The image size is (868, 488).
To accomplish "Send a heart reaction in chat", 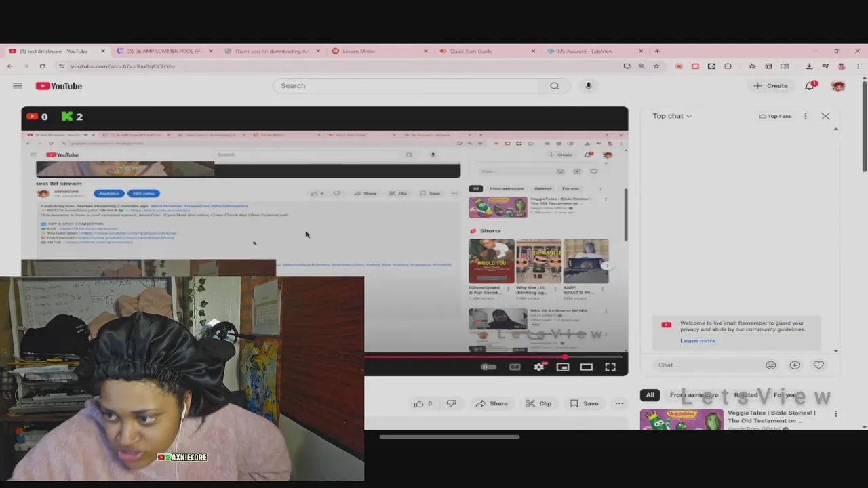I will (x=818, y=365).
